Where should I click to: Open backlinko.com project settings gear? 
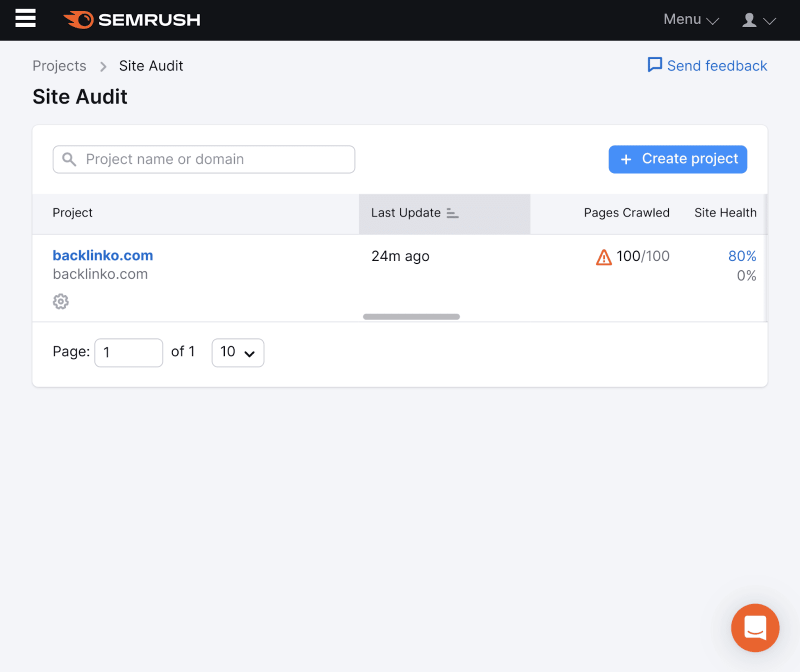[61, 301]
